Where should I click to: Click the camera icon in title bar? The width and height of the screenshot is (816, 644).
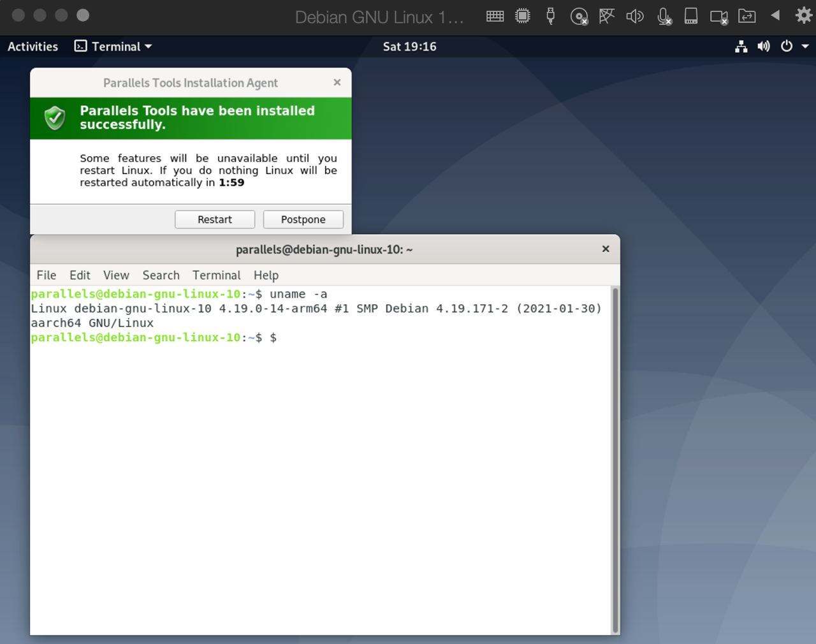tap(719, 17)
